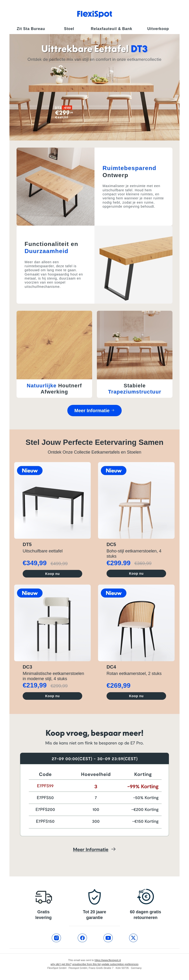This screenshot has width=189, height=980.
Task: Follow the underlined Meer Informatie link
Action: coord(90,849)
